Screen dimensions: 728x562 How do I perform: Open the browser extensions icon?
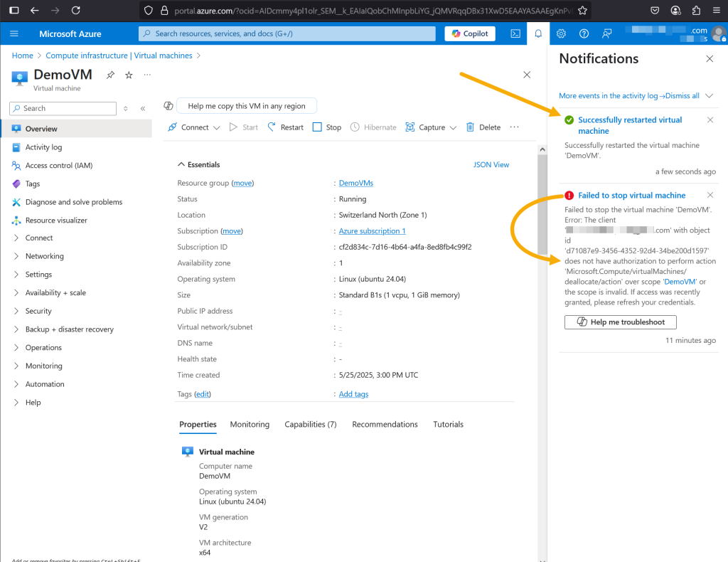[x=696, y=10]
